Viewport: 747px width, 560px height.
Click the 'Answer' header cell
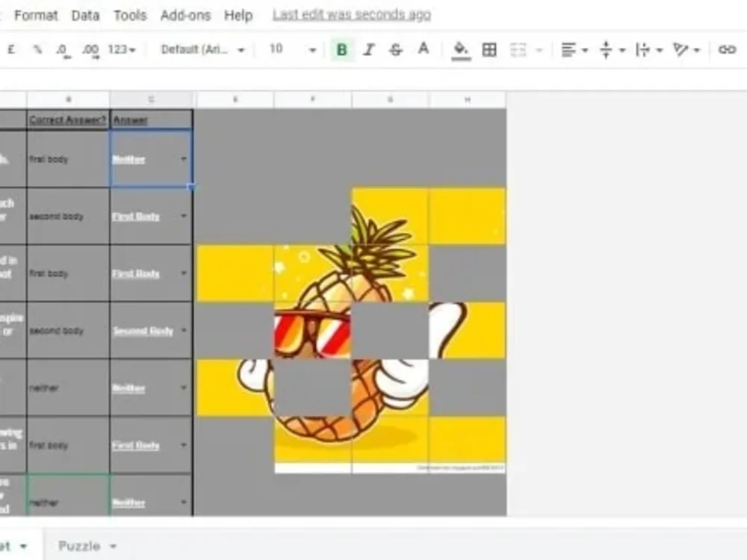152,119
